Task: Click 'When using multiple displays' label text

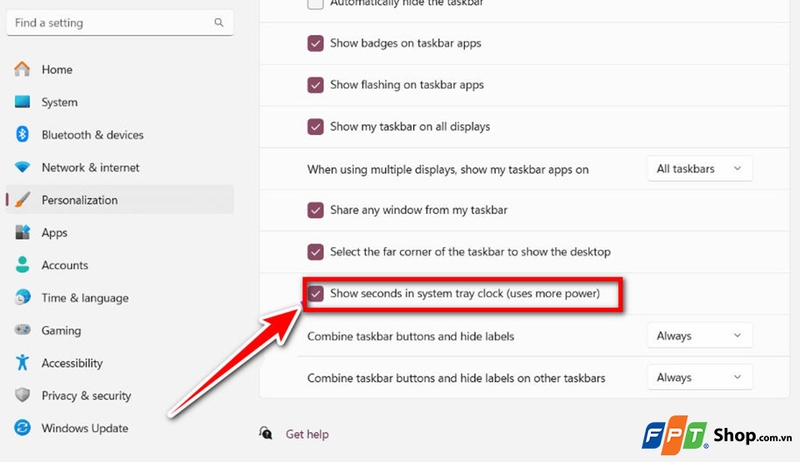Action: [x=448, y=169]
